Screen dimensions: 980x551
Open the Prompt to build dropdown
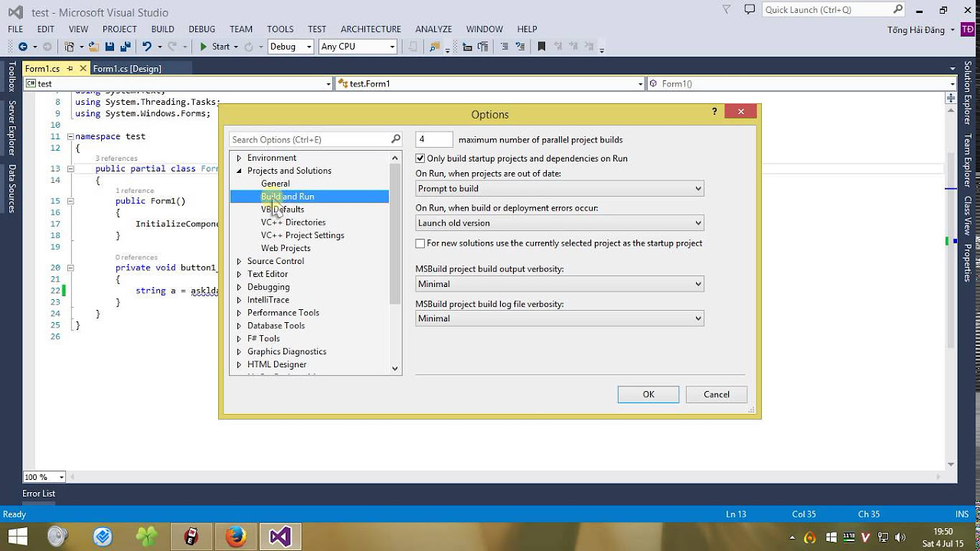(560, 188)
